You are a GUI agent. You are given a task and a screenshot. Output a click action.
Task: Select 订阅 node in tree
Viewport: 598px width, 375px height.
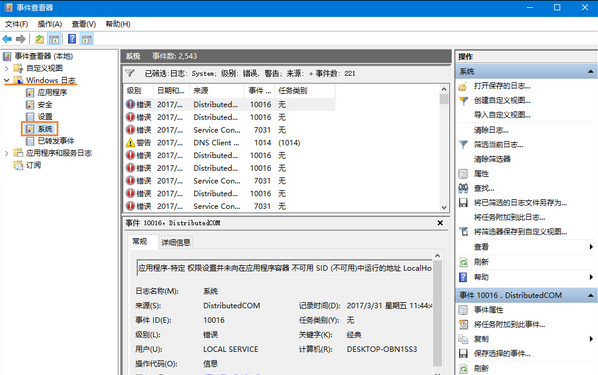pyautogui.click(x=33, y=165)
